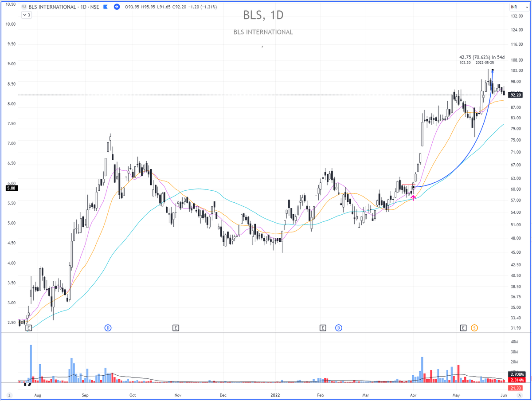Click the Aug label on time axis
Screen dimensions: 532x401
click(x=38, y=394)
